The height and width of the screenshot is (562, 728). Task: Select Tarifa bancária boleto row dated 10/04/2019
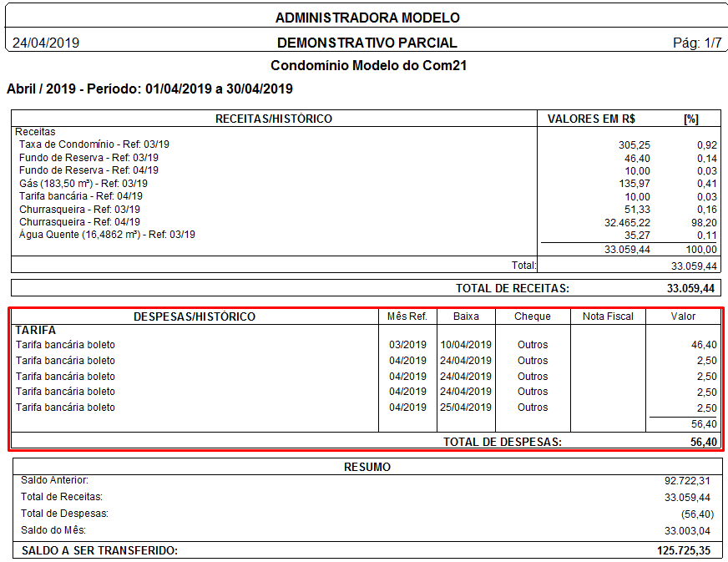point(366,345)
